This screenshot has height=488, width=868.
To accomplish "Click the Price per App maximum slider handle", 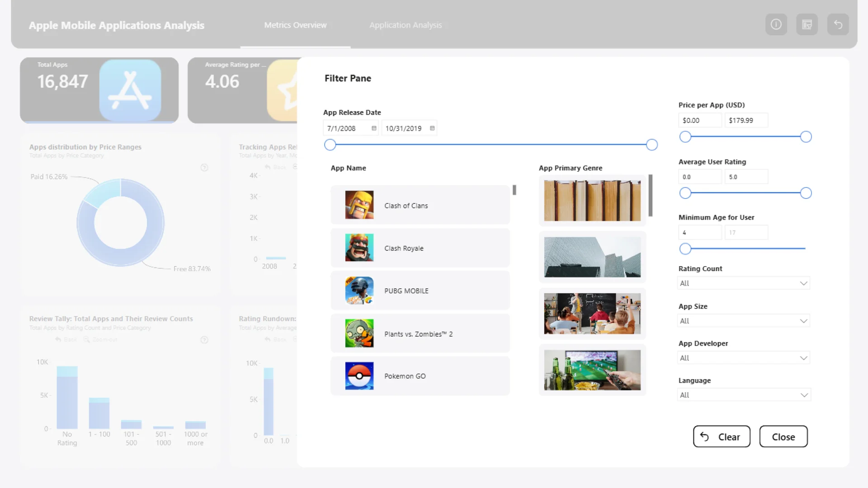I will pos(806,137).
